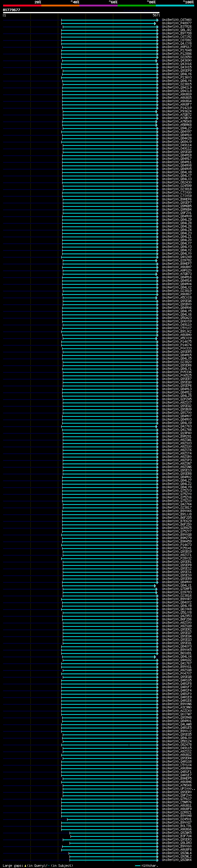The image size is (197, 868).
Task: Select the UniRef100_B0LT91 label
Action: (176, 826)
